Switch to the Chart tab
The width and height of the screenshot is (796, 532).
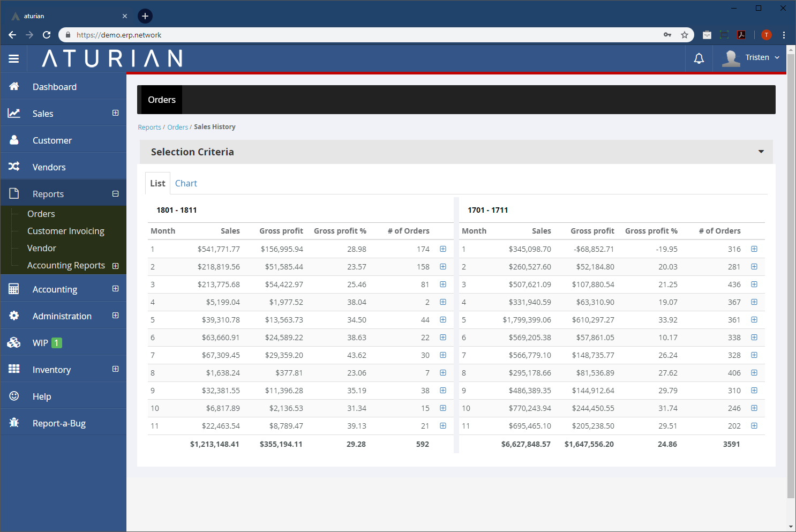click(186, 183)
